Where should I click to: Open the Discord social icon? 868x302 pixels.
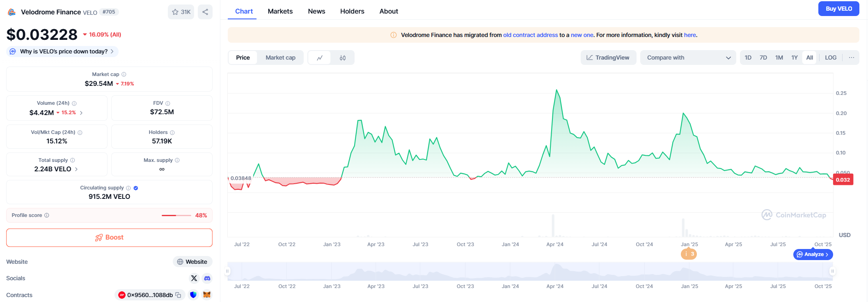point(207,278)
